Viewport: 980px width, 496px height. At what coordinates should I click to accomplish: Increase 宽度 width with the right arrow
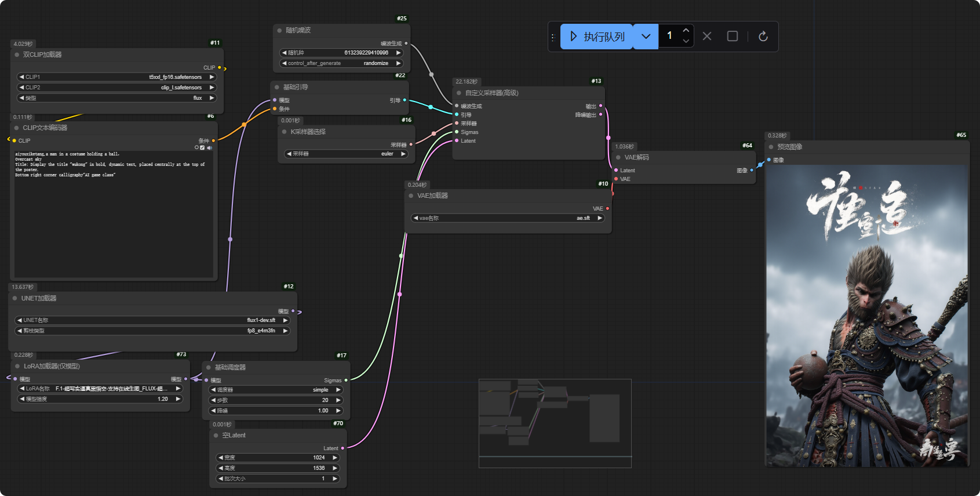(x=335, y=458)
